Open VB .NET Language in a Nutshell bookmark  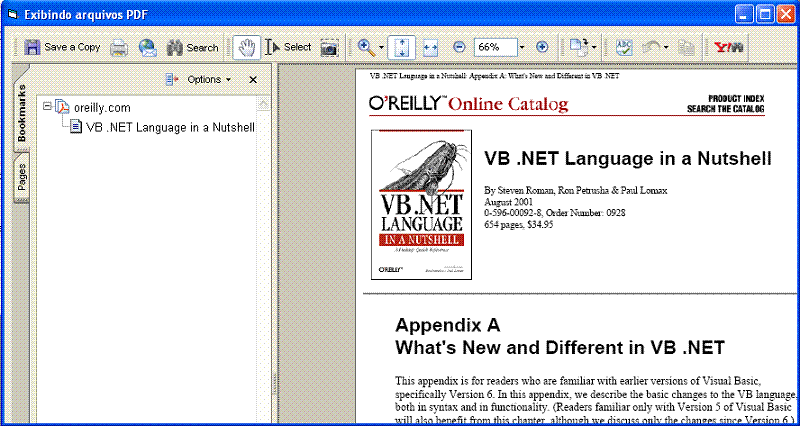point(170,127)
